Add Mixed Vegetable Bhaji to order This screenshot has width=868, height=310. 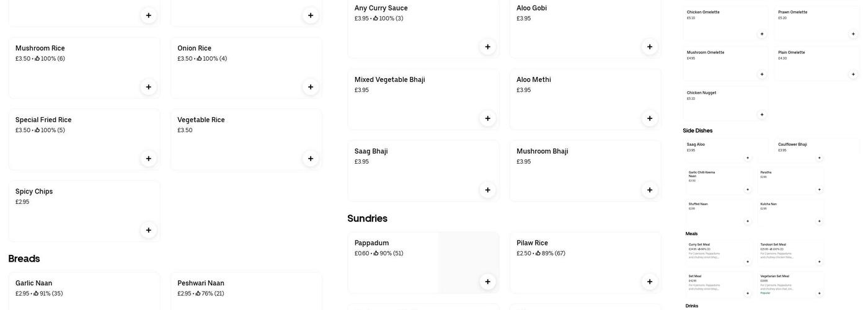[x=487, y=118]
